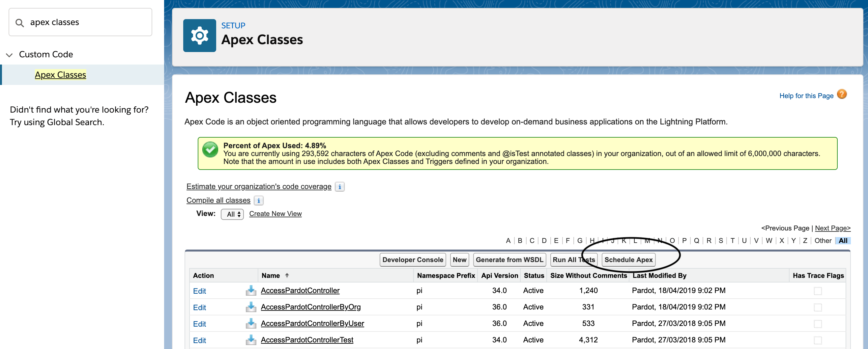Filter classes by Other

(823, 241)
